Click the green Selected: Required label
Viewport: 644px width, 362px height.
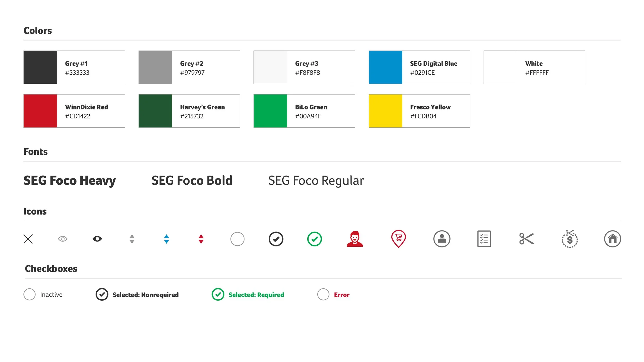click(x=256, y=295)
